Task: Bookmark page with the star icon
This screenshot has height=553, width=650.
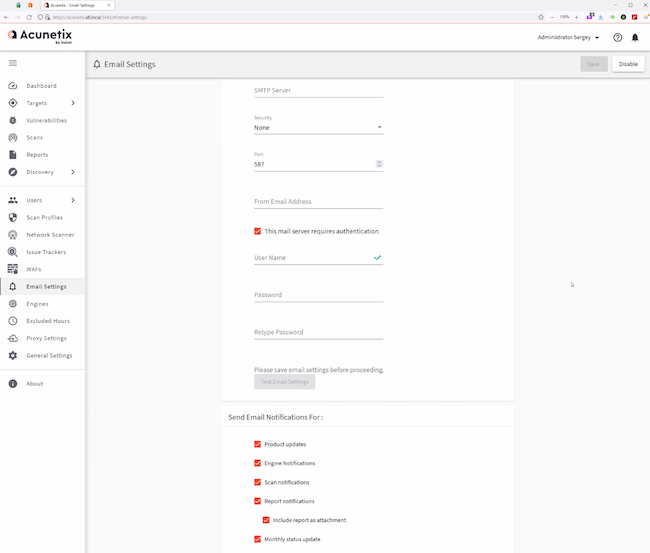Action: coord(541,17)
